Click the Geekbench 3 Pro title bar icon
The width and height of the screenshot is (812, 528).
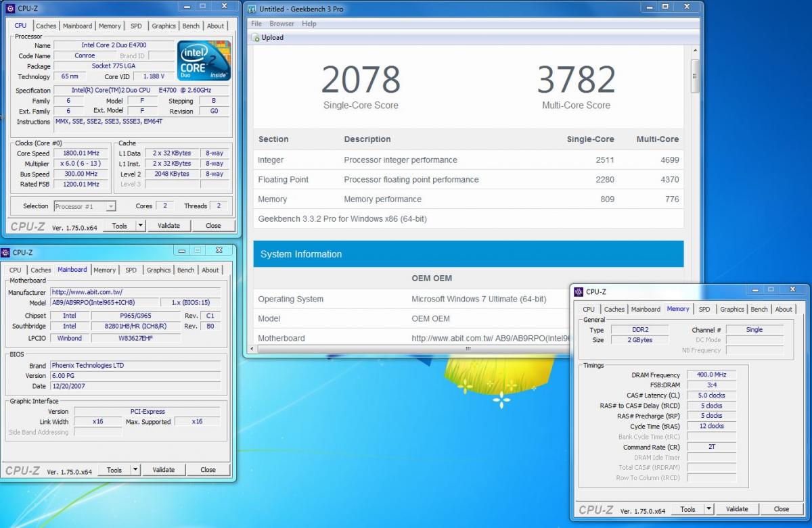click(252, 9)
